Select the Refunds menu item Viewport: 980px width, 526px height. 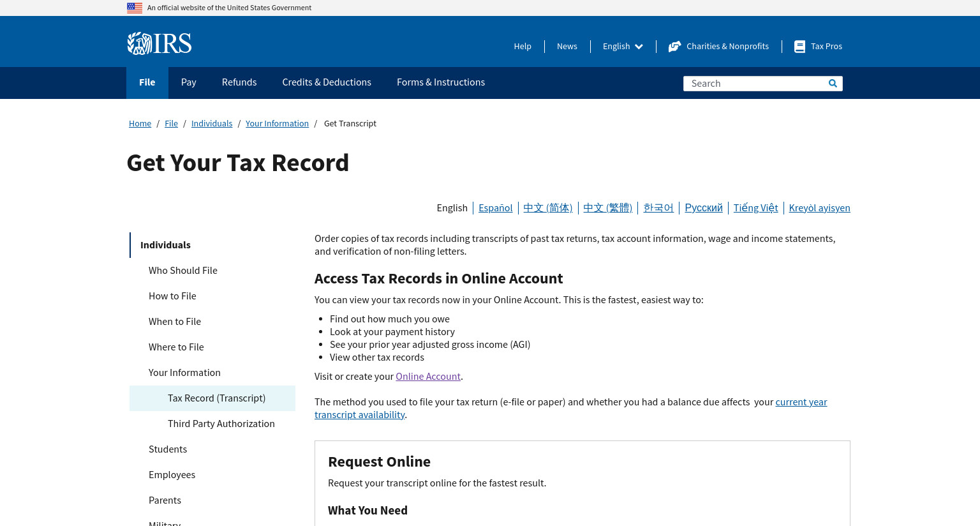(239, 82)
